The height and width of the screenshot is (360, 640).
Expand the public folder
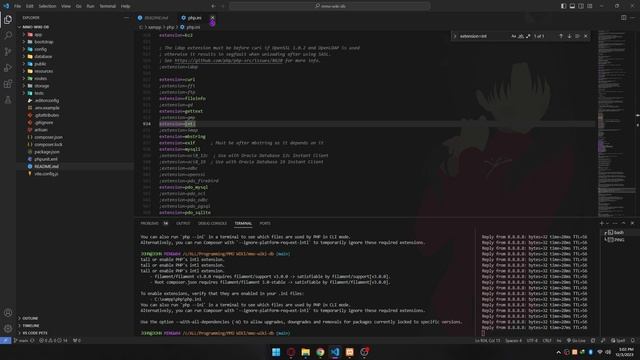pos(40,64)
